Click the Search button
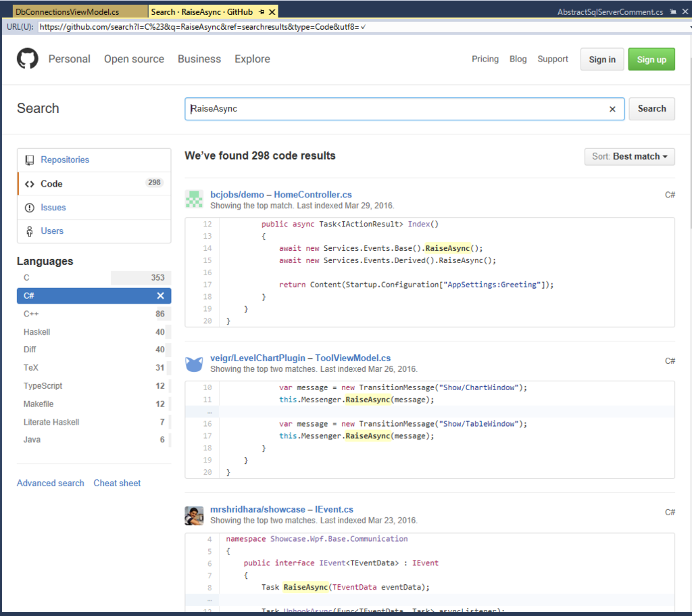The width and height of the screenshot is (692, 616). pyautogui.click(x=651, y=109)
